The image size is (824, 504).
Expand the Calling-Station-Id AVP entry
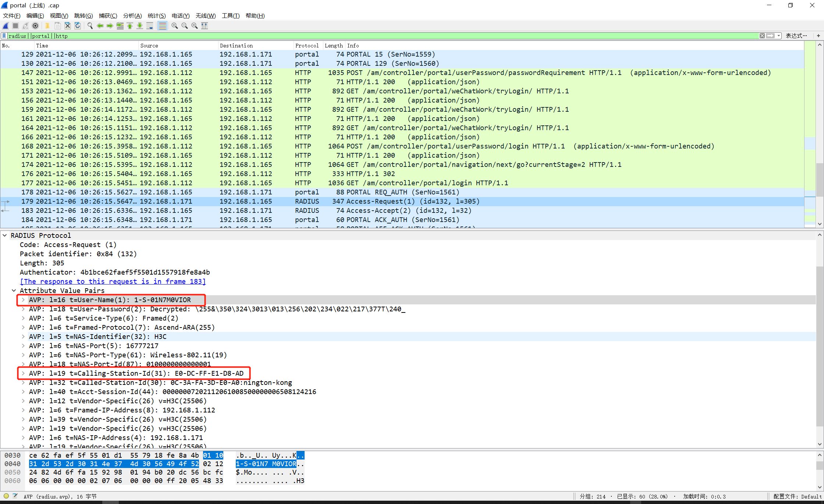[23, 373]
